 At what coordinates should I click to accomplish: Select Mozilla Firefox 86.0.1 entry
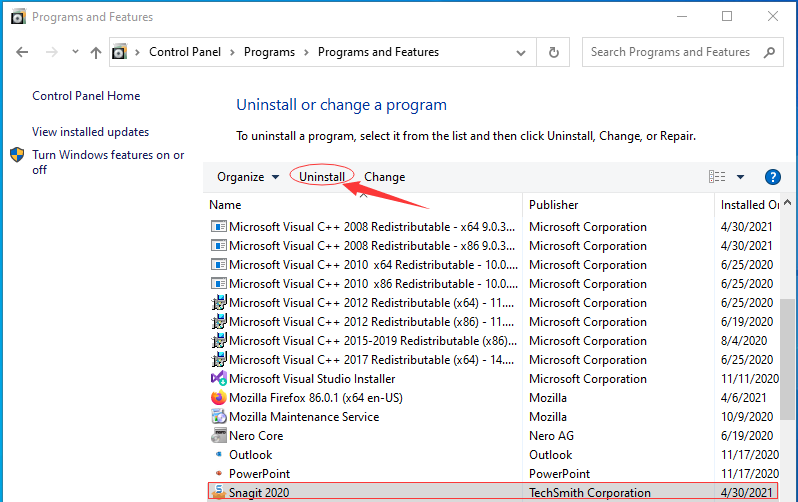[x=316, y=398]
